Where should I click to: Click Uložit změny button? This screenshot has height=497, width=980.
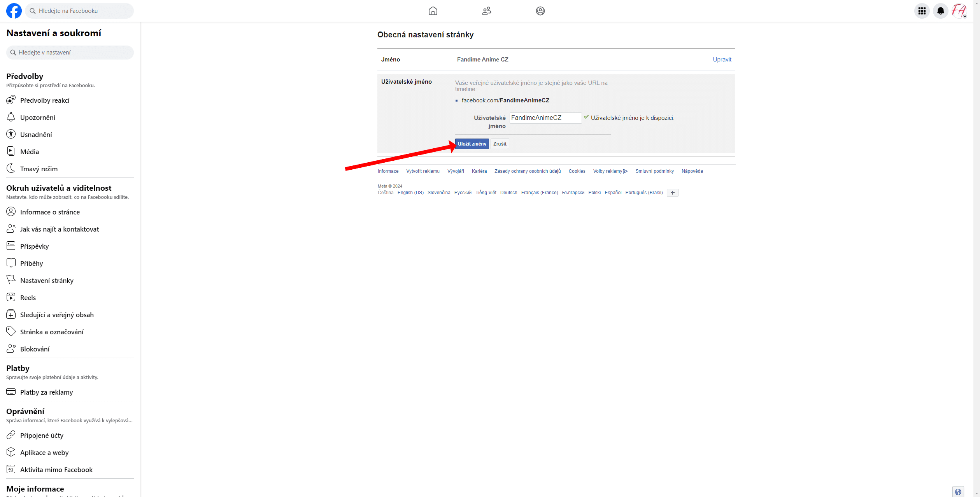(x=472, y=144)
